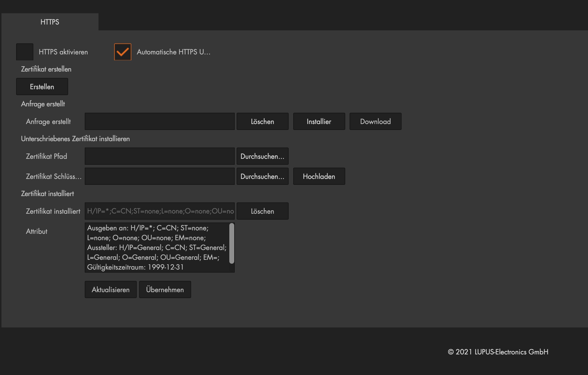This screenshot has width=588, height=375.
Task: Click the Zertifikat installiert field
Action: (x=159, y=211)
